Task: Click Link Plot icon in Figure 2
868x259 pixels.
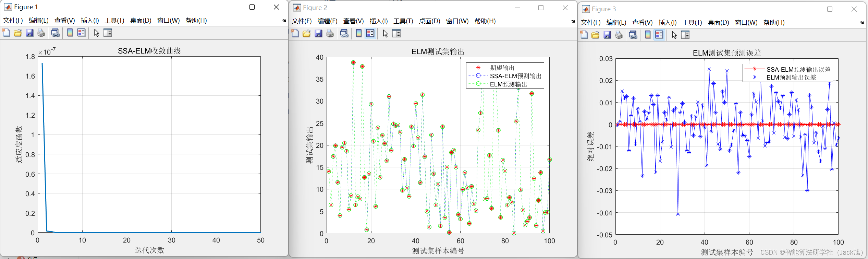Action: [344, 34]
